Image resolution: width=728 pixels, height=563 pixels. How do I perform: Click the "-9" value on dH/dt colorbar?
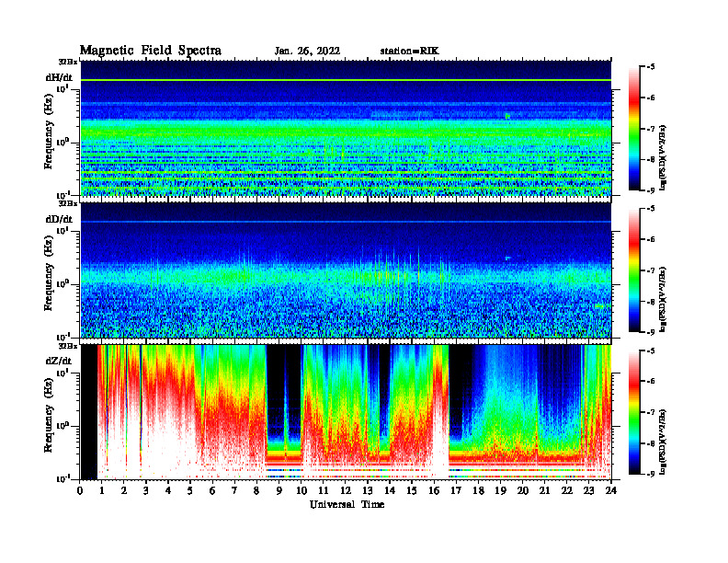pos(651,190)
